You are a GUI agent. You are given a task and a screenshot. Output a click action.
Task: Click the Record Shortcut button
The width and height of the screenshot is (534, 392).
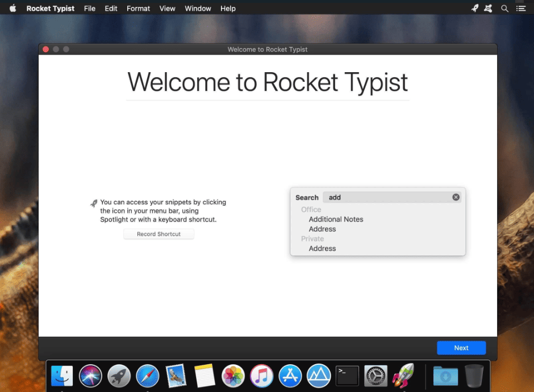coord(158,234)
